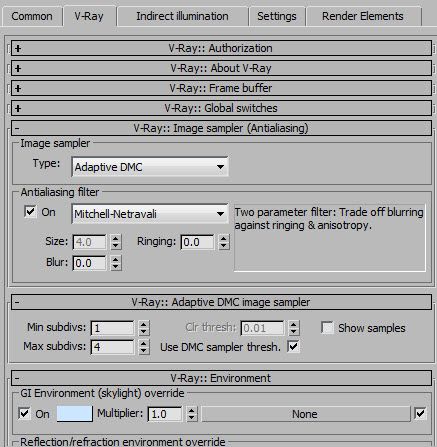Enable the Show samples checkbox

click(x=327, y=328)
